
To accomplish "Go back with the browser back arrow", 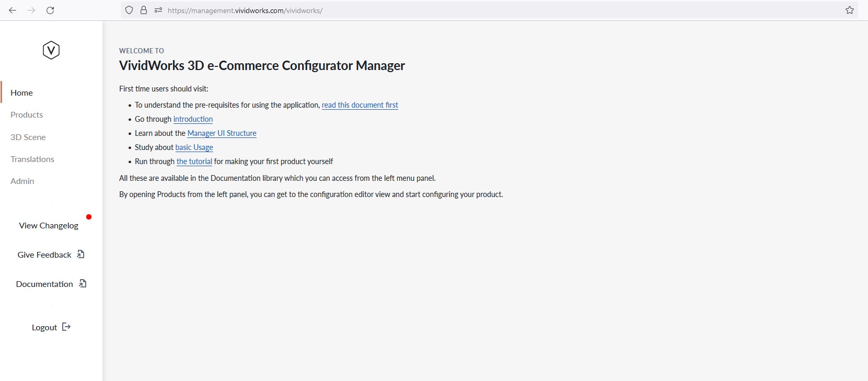I will click(x=13, y=10).
